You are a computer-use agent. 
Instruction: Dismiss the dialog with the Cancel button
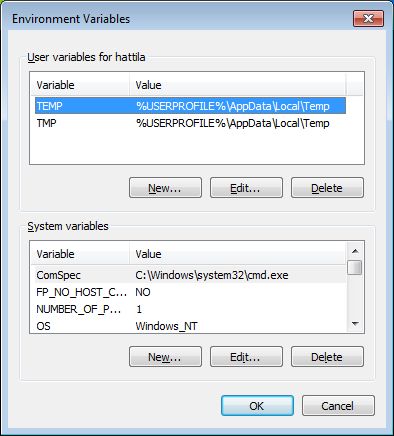click(x=338, y=406)
